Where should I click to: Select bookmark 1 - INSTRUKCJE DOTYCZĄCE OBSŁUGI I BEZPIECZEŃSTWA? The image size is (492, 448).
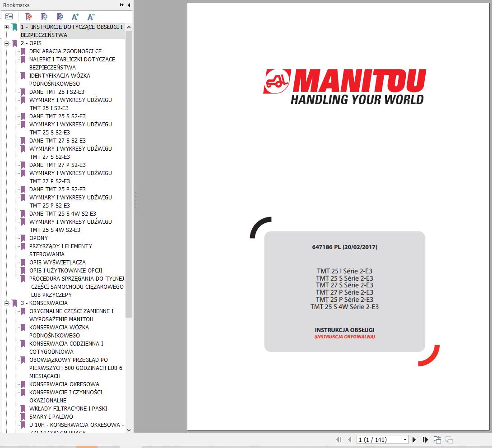tap(72, 31)
